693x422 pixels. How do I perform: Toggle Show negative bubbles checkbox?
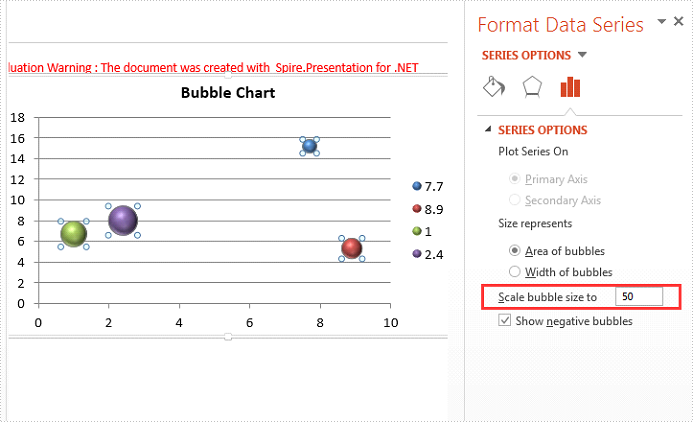(x=504, y=320)
